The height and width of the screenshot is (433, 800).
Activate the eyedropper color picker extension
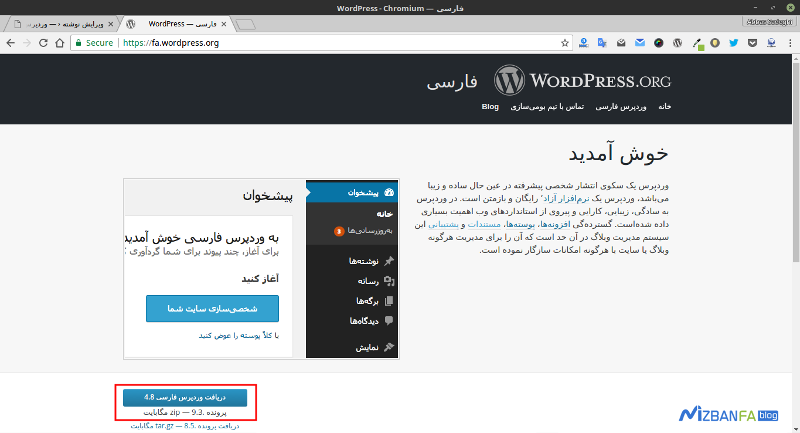[x=697, y=44]
